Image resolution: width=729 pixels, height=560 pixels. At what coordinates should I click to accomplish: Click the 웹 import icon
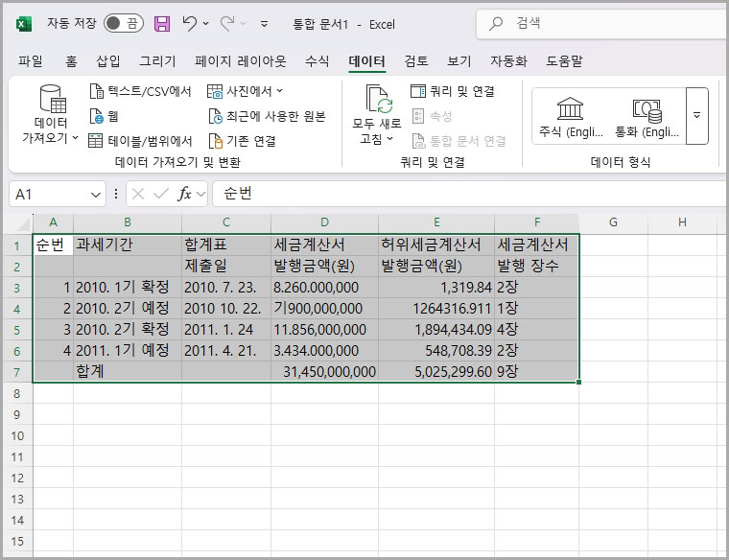pos(96,116)
